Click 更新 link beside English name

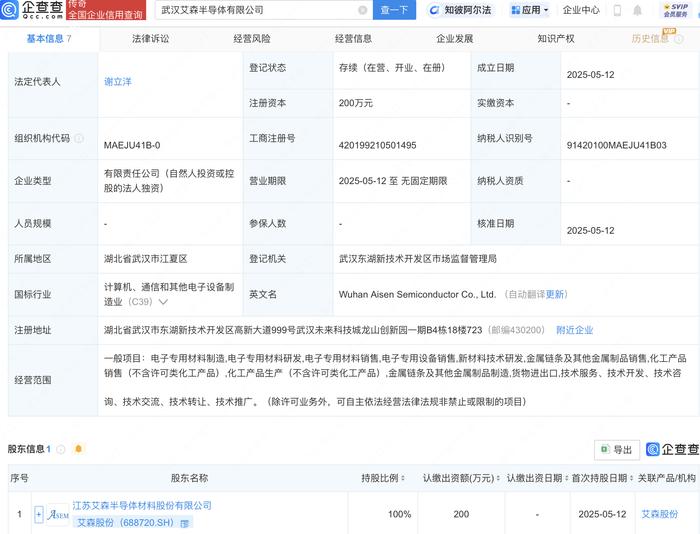click(555, 294)
